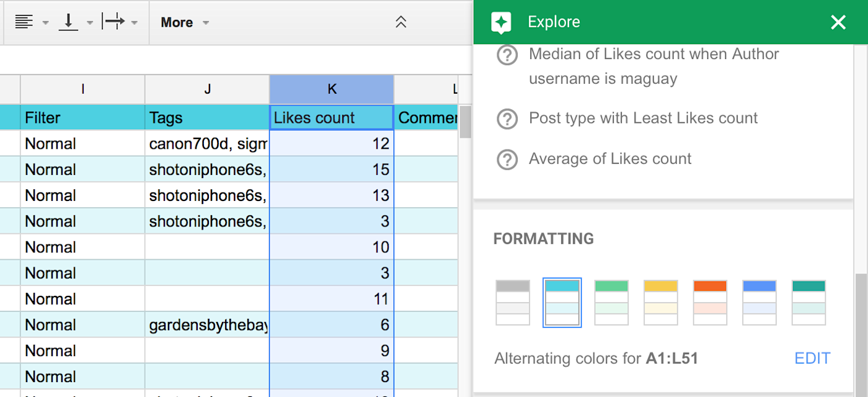868x397 pixels.
Task: Click the Likes count cell with 8
Action: pyautogui.click(x=332, y=377)
